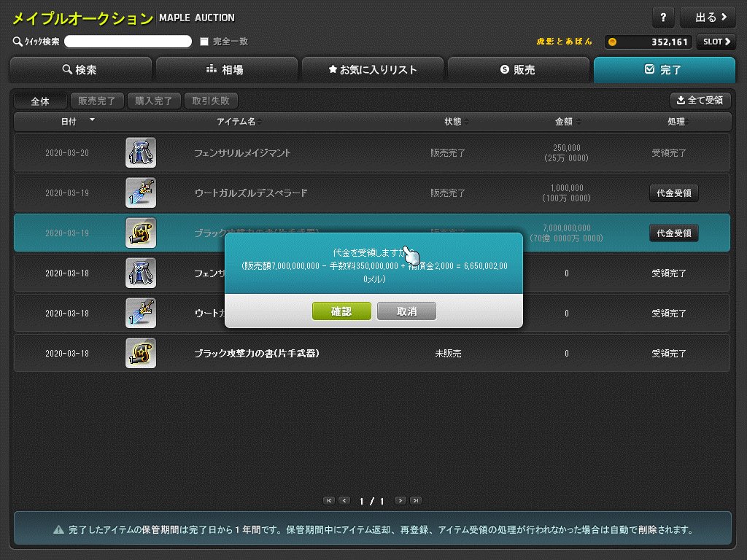Filter by 取引失敗
This screenshot has height=560, width=747.
[x=211, y=101]
